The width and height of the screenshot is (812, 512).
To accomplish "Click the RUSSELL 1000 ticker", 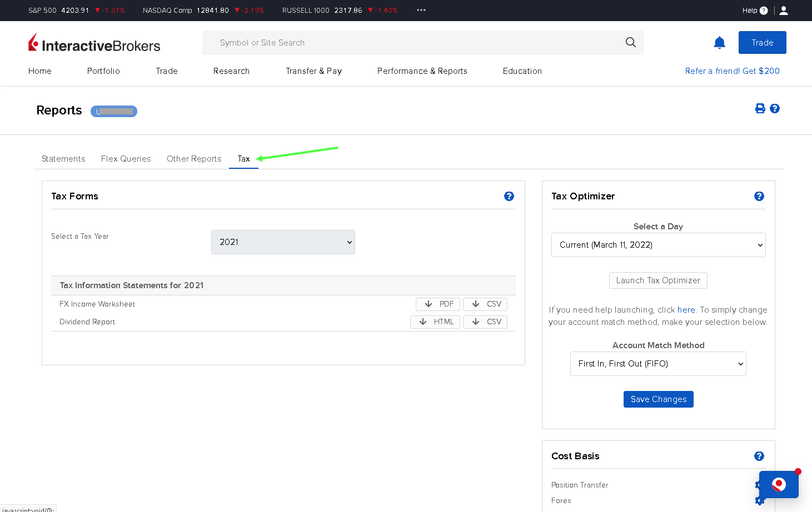I will click(340, 11).
